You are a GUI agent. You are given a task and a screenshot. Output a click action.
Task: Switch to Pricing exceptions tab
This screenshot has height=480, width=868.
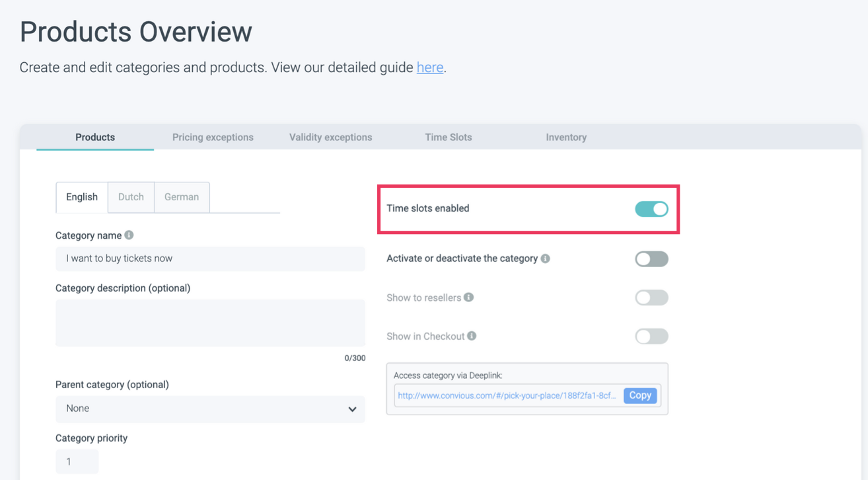[x=213, y=138]
